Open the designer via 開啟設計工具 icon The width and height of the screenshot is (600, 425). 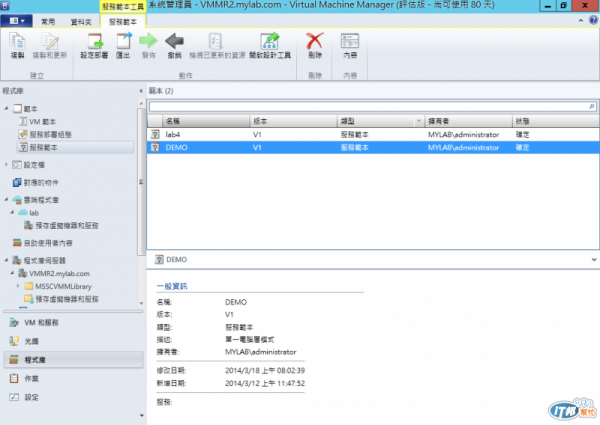(x=270, y=41)
